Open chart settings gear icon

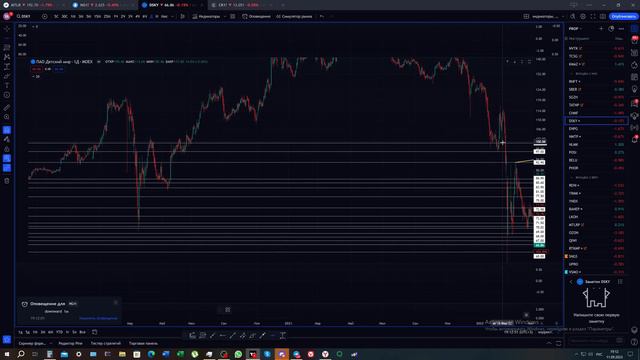coord(583,16)
